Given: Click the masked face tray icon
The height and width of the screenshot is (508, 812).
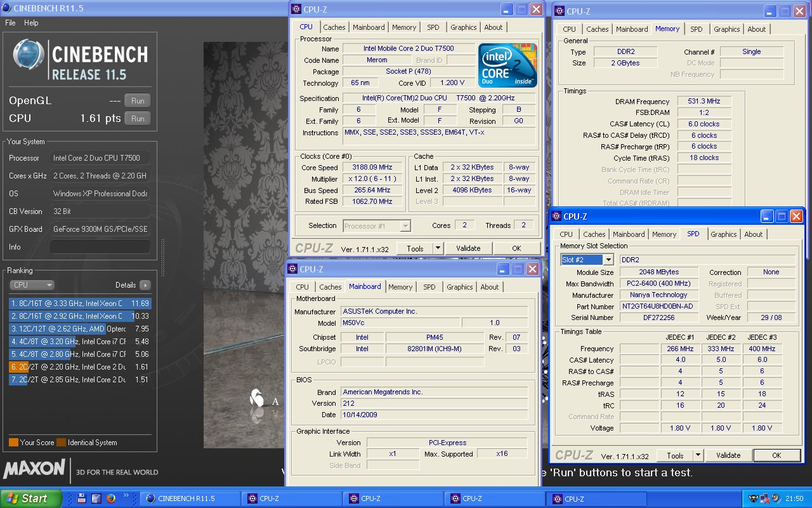Looking at the screenshot, I should click(x=753, y=498).
